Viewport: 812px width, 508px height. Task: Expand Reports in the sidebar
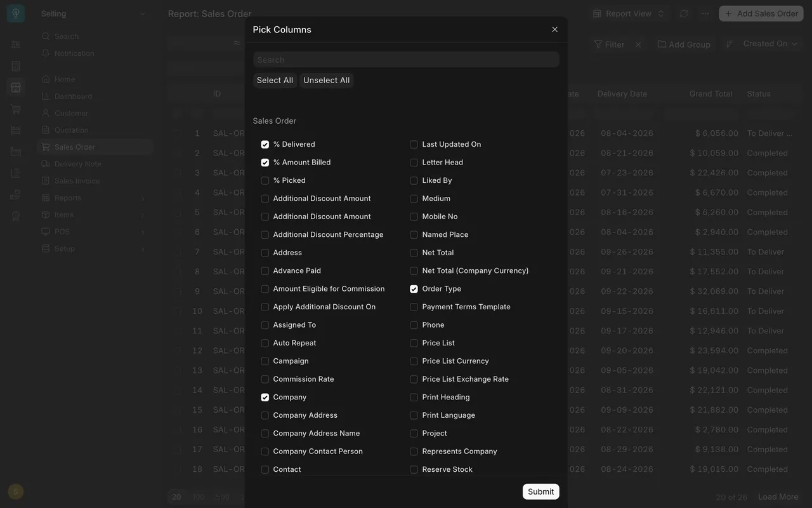click(94, 197)
